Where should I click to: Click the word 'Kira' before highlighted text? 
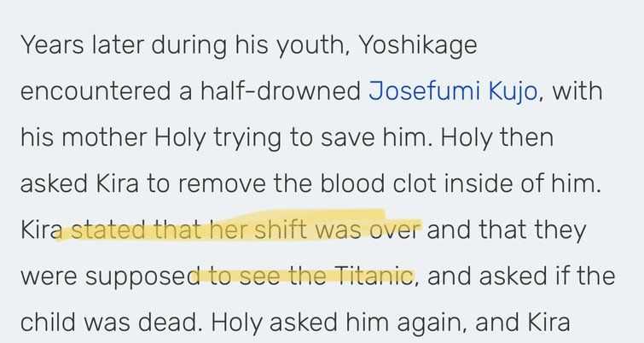41,230
